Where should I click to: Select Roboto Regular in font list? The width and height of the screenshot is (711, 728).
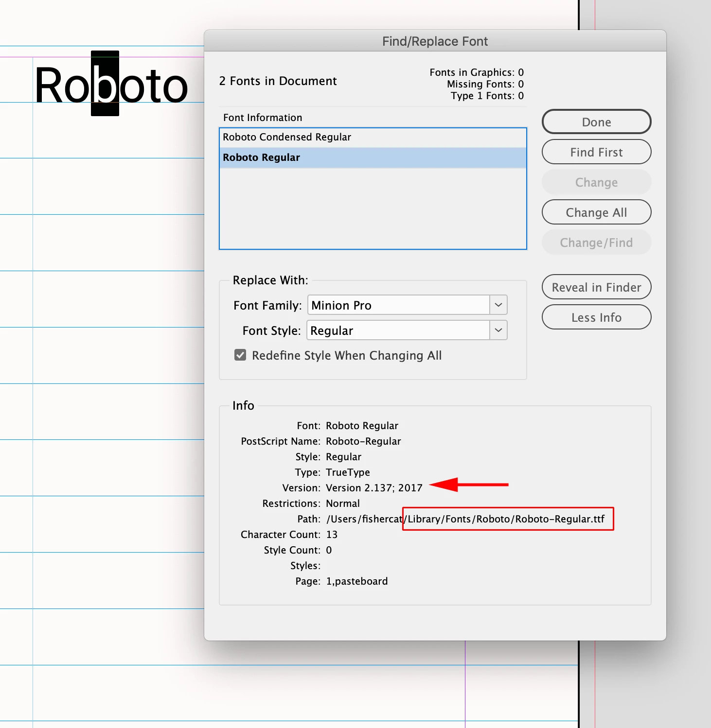pyautogui.click(x=373, y=157)
